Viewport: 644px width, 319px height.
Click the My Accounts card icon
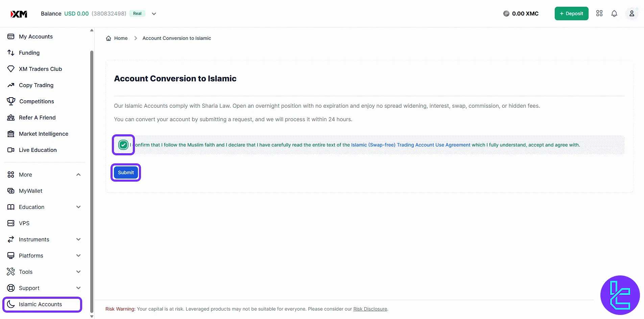click(11, 36)
